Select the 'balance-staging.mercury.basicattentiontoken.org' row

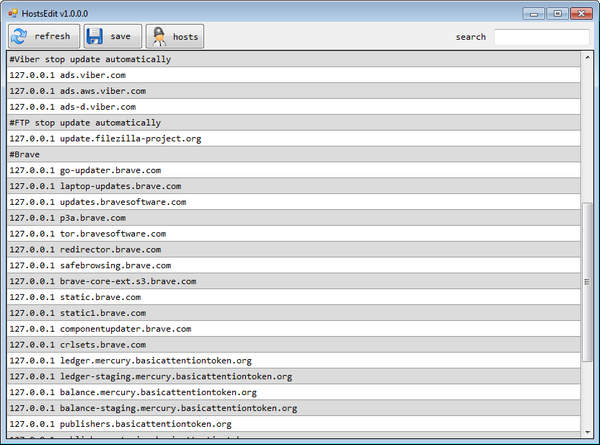[x=293, y=409]
